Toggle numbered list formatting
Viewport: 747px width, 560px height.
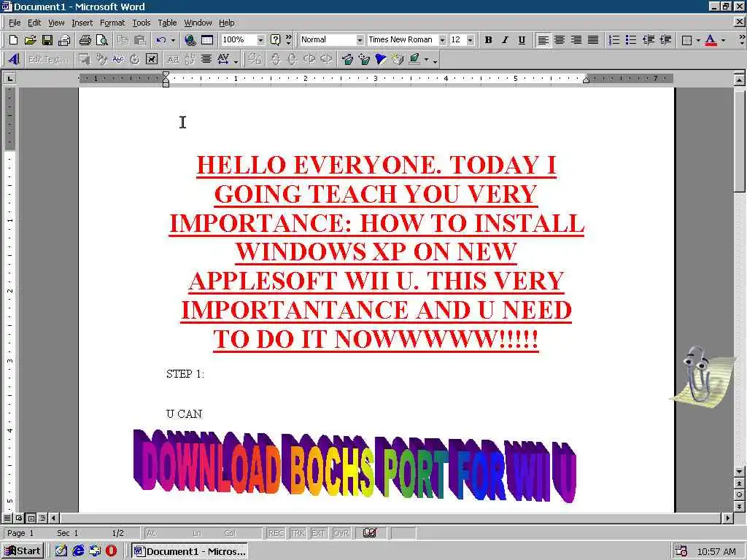click(x=614, y=40)
